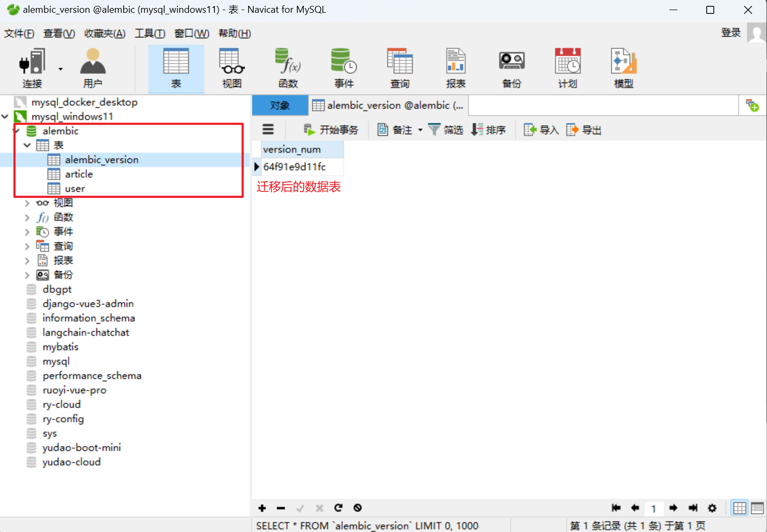Click the 计划 (Schedule) toolbar icon
This screenshot has width=767, height=532.
[x=567, y=68]
